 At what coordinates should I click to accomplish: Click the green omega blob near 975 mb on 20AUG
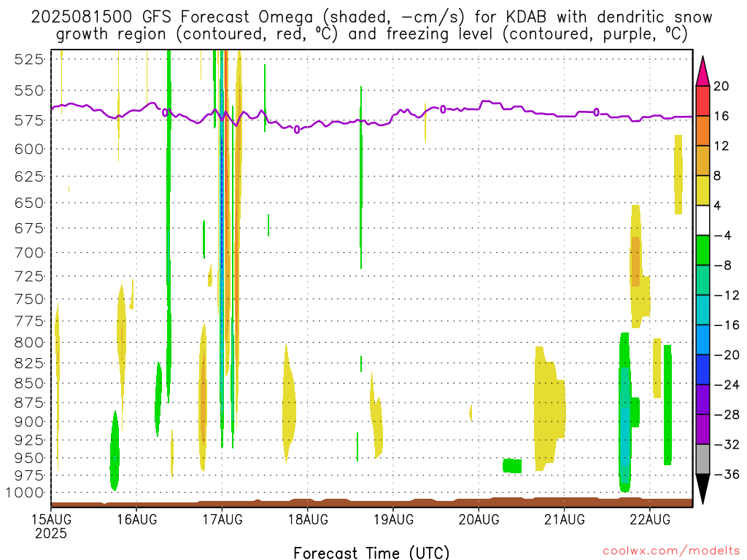pos(512,465)
